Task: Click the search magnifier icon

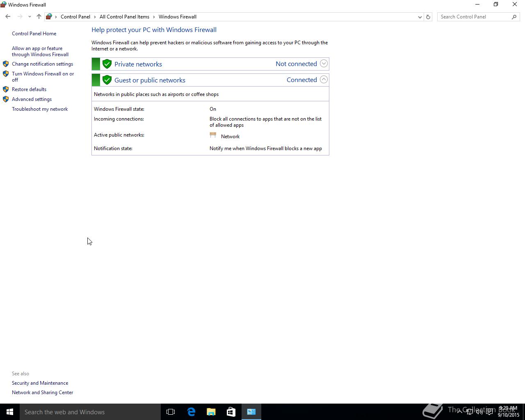Action: pos(514,17)
